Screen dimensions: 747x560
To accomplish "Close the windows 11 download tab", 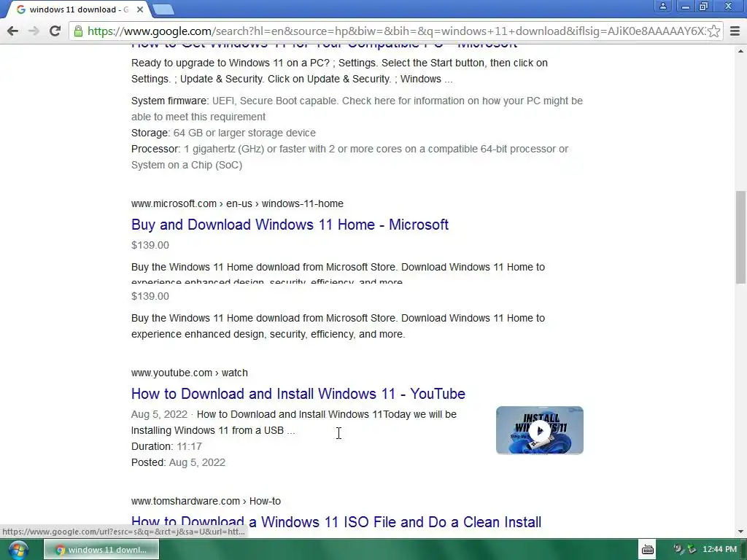I will pyautogui.click(x=140, y=9).
